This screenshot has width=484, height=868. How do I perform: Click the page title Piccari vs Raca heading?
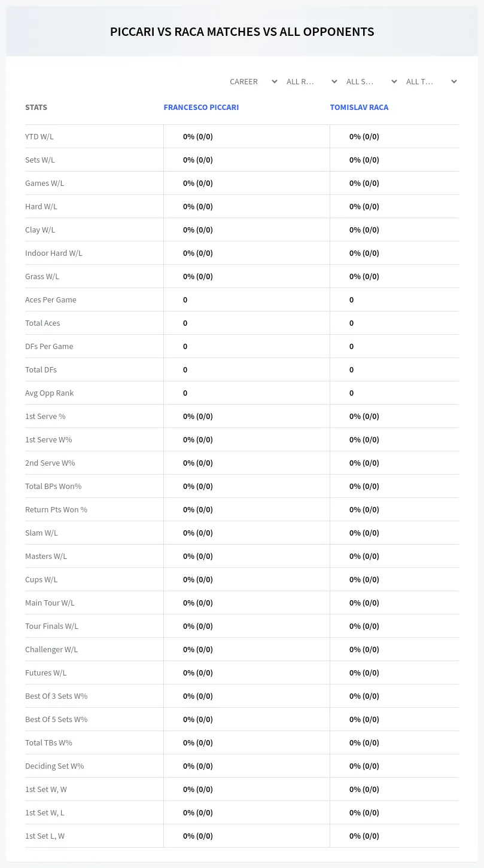(242, 32)
